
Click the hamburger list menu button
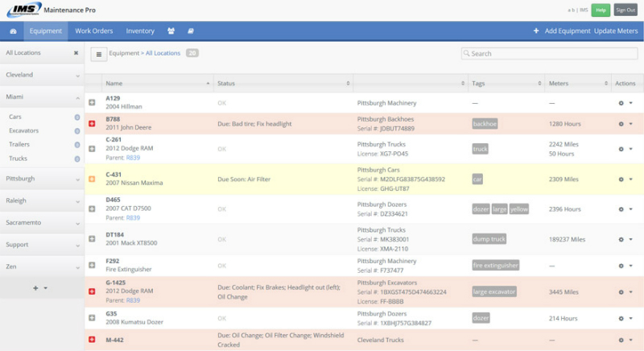(98, 54)
